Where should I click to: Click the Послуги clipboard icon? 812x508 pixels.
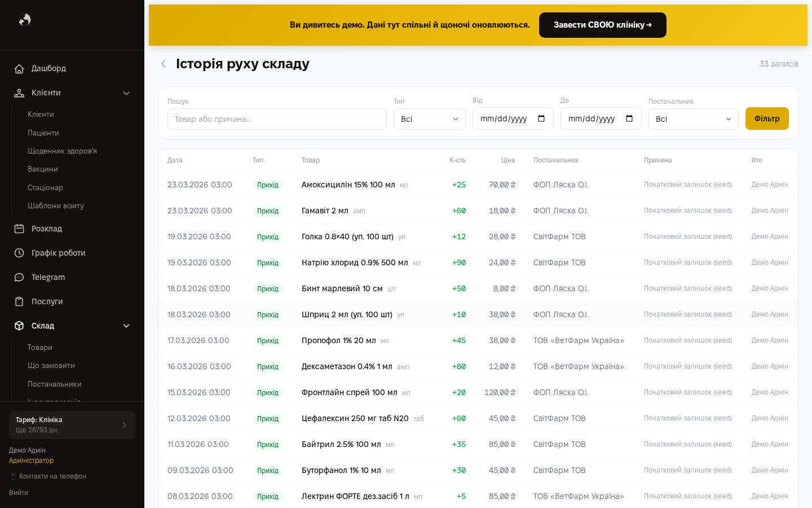[19, 301]
